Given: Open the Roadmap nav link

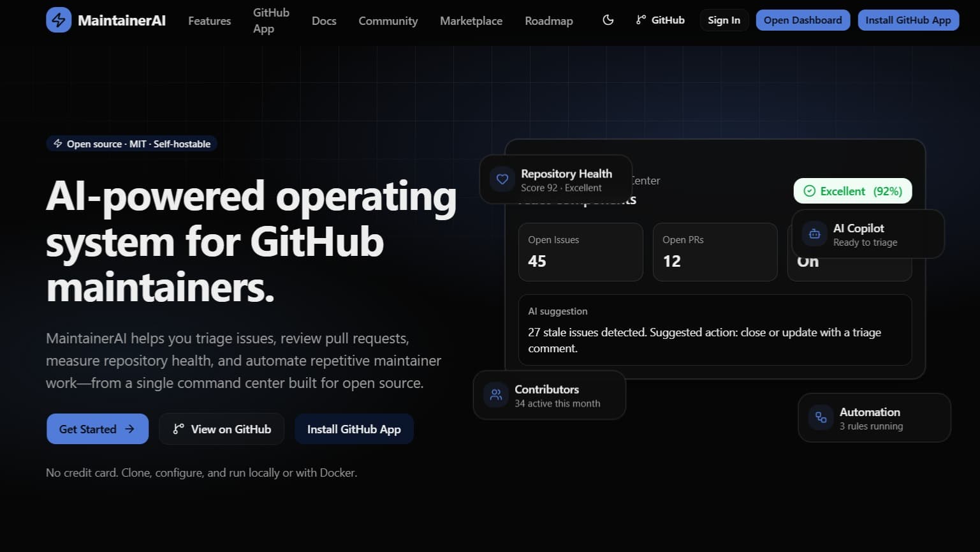Looking at the screenshot, I should [549, 20].
